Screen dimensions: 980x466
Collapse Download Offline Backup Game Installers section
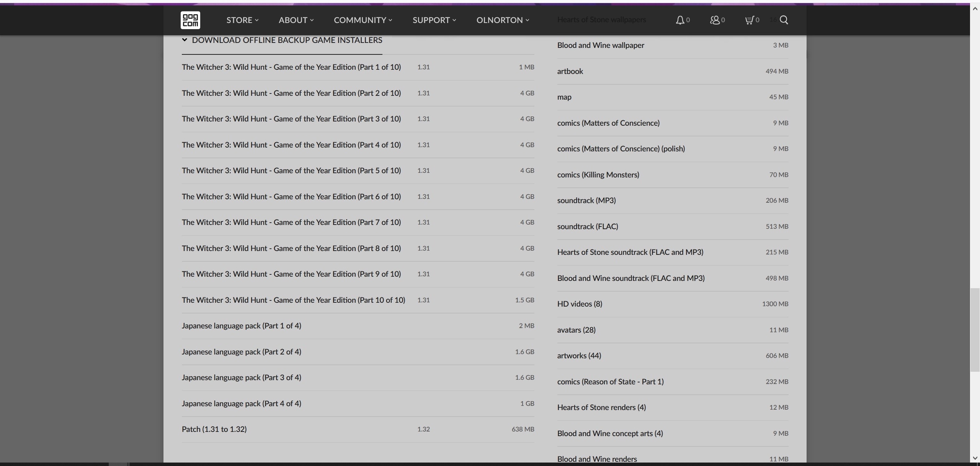tap(282, 40)
